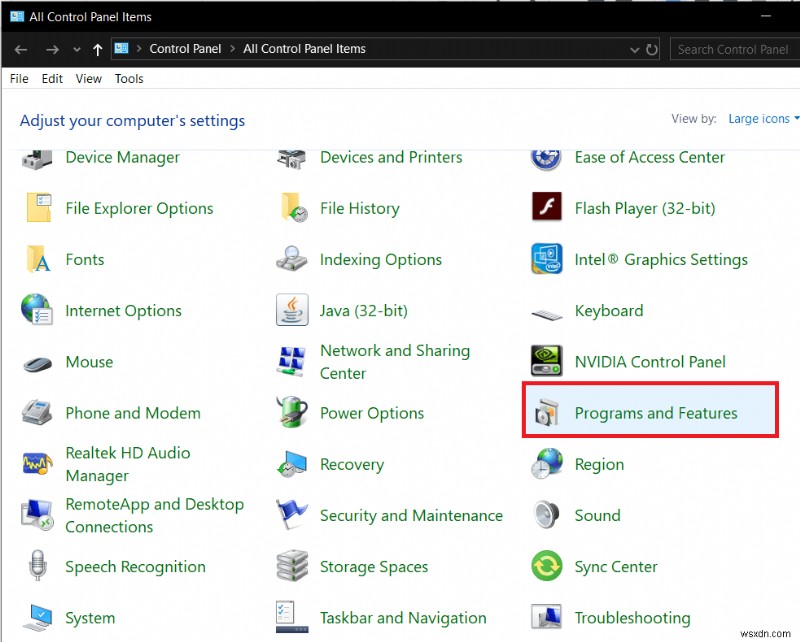Click the chevron after Control Panel breadcrumb
Screen dimensions: 800x642
pos(231,49)
